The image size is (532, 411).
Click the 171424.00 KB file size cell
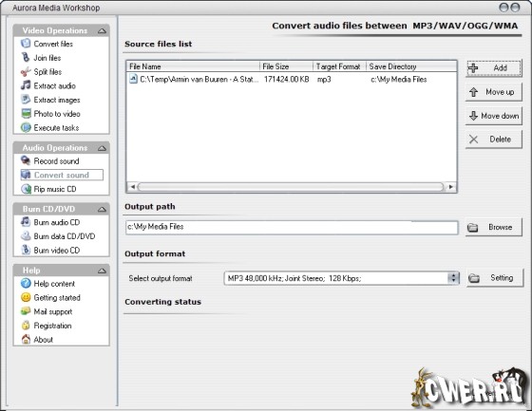[286, 79]
